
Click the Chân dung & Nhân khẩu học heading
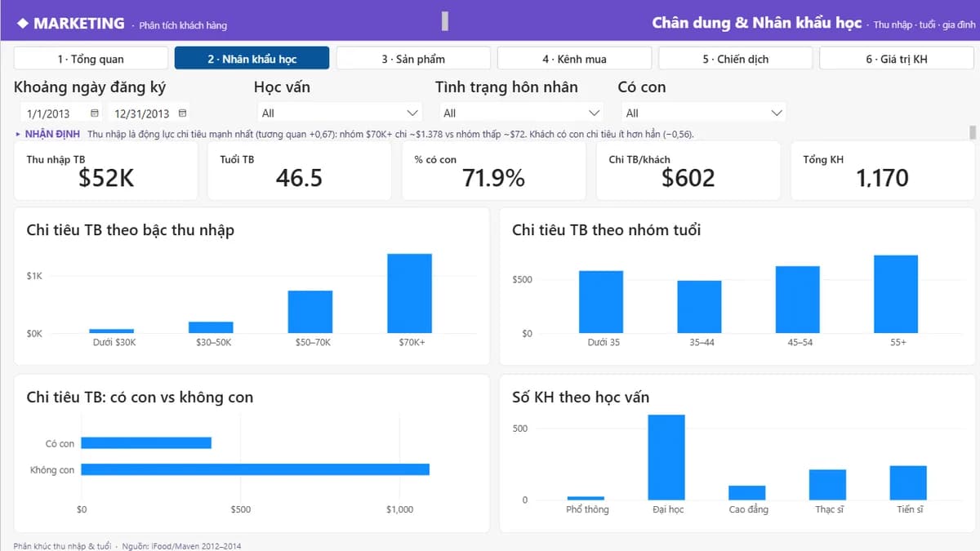point(756,23)
